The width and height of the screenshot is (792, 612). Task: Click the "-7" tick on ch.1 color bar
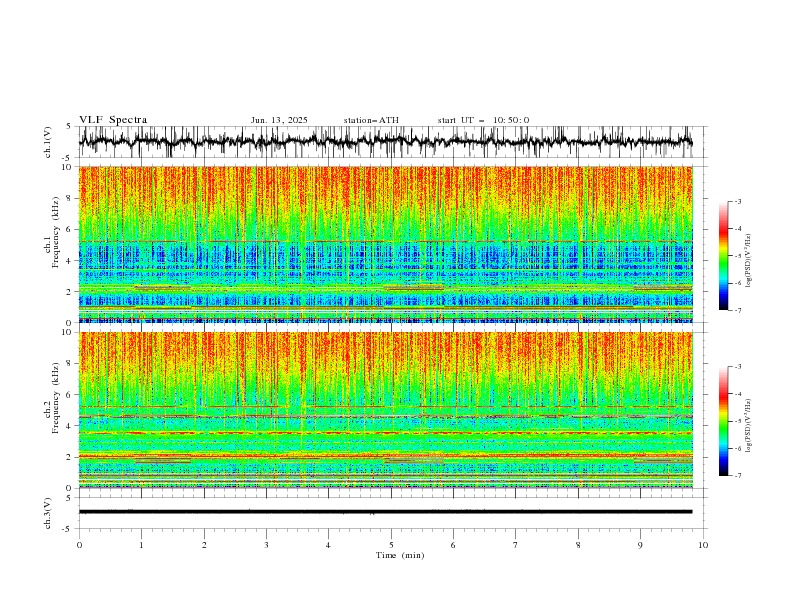(x=738, y=310)
